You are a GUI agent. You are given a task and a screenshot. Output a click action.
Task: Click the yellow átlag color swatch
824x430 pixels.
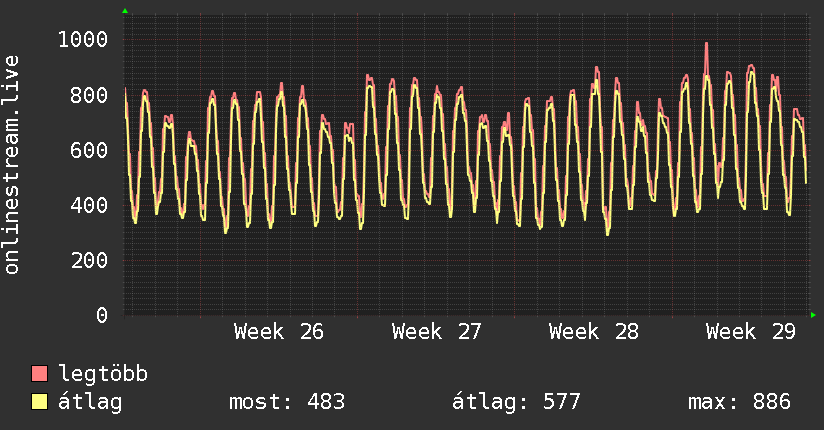[39, 402]
